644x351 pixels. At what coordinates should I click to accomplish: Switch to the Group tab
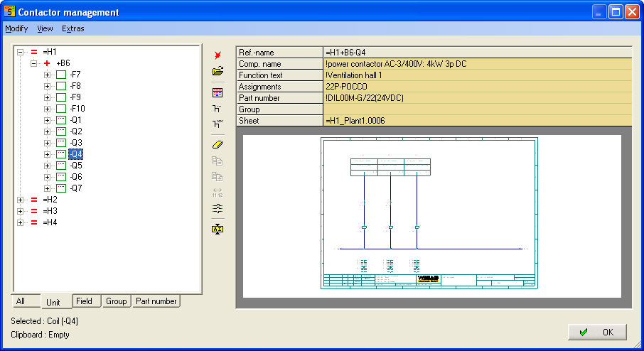point(117,301)
